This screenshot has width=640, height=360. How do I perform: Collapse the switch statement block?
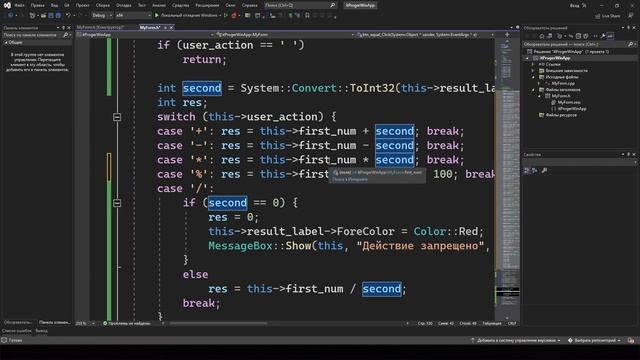(117, 117)
